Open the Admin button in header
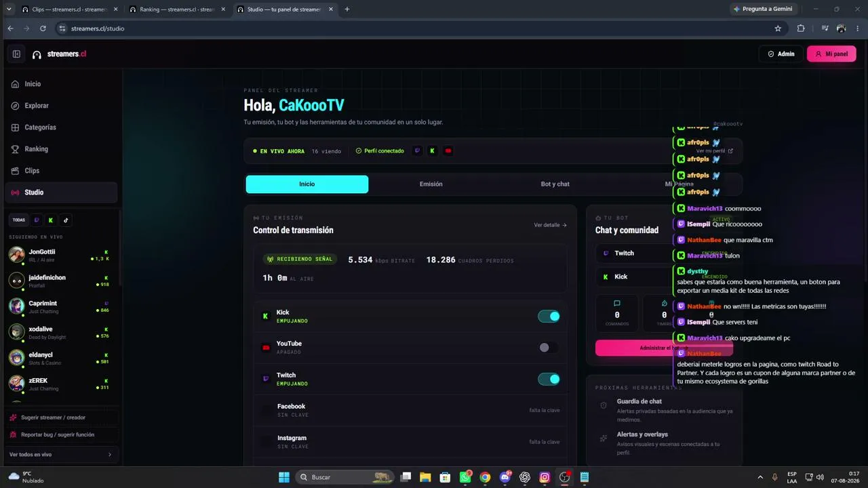This screenshot has width=868, height=488. click(781, 54)
